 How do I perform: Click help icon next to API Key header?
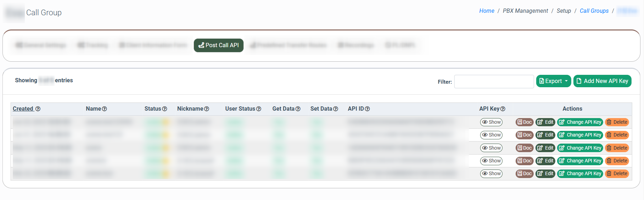(x=503, y=109)
